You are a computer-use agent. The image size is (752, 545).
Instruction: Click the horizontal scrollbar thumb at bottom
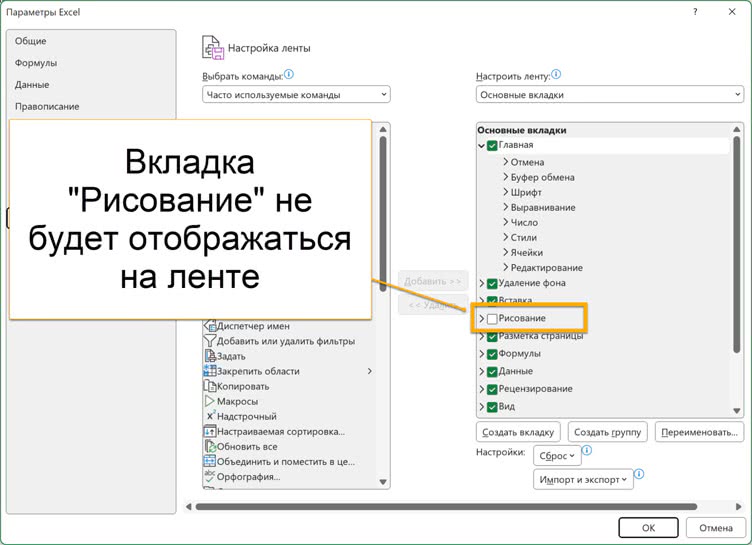pyautogui.click(x=446, y=507)
